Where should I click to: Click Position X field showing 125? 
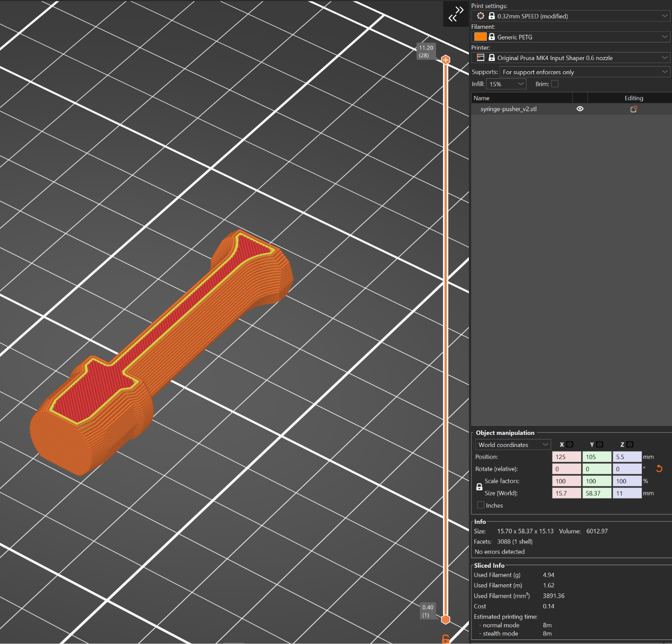566,457
